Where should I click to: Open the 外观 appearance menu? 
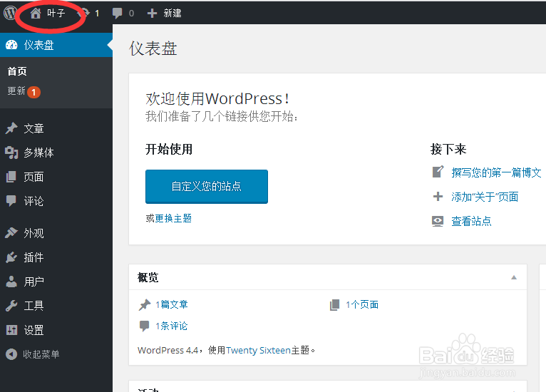coord(34,233)
